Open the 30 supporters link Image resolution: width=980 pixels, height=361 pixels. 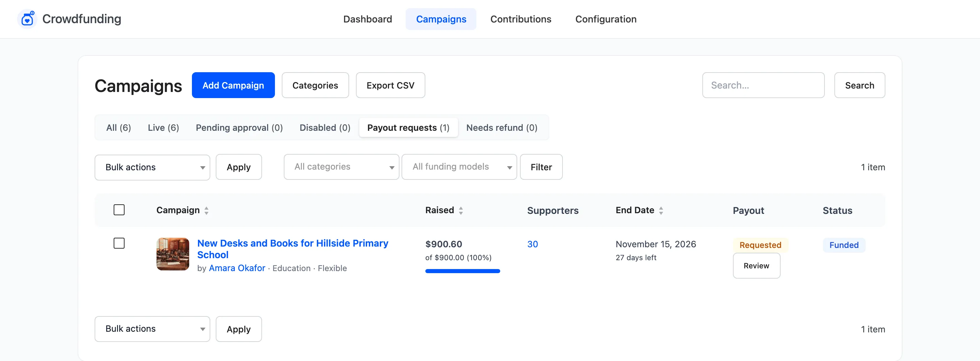point(532,244)
